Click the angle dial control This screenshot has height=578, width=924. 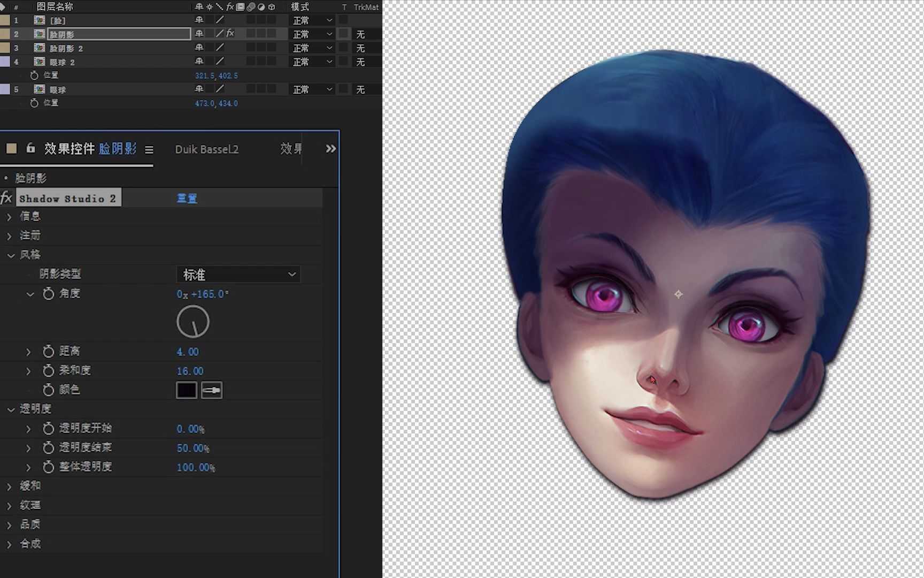[193, 322]
